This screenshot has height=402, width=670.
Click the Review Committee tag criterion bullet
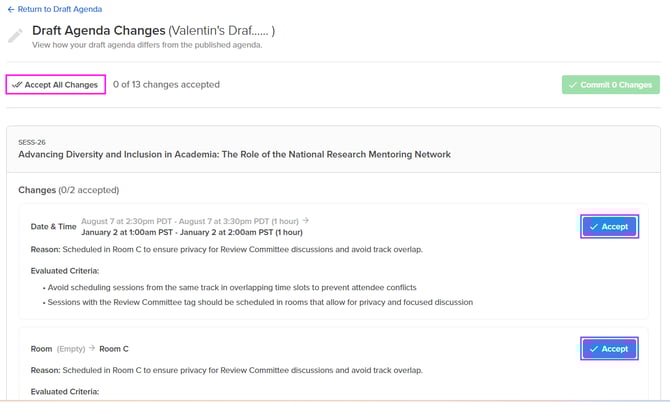(x=259, y=302)
